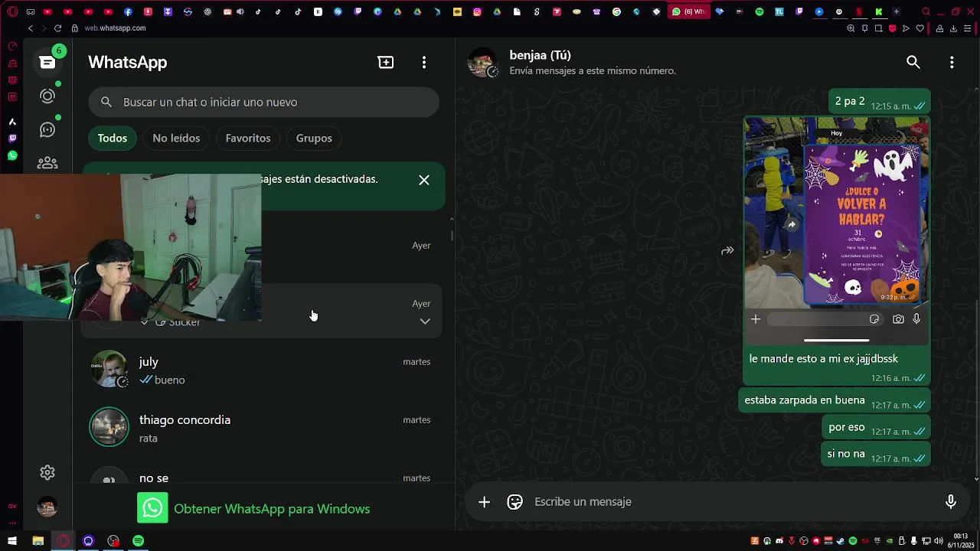Dismiss the notifications disabled banner
This screenshot has height=551, width=980.
click(424, 180)
